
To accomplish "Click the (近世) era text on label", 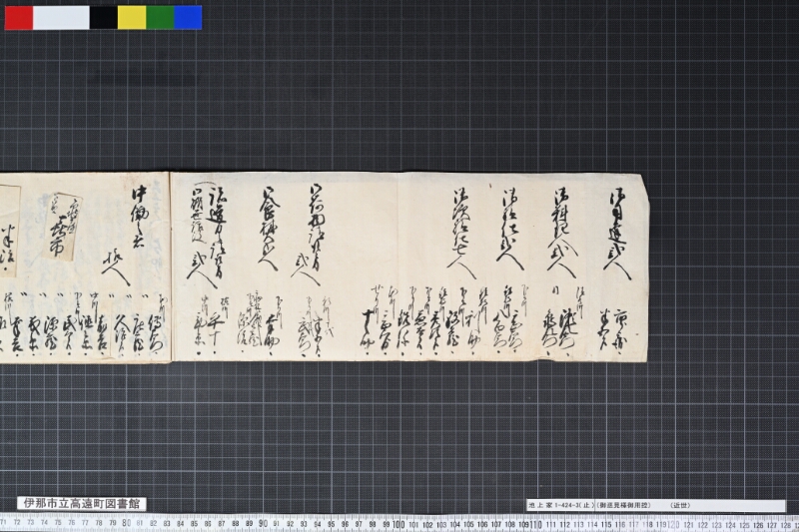I will [680, 505].
